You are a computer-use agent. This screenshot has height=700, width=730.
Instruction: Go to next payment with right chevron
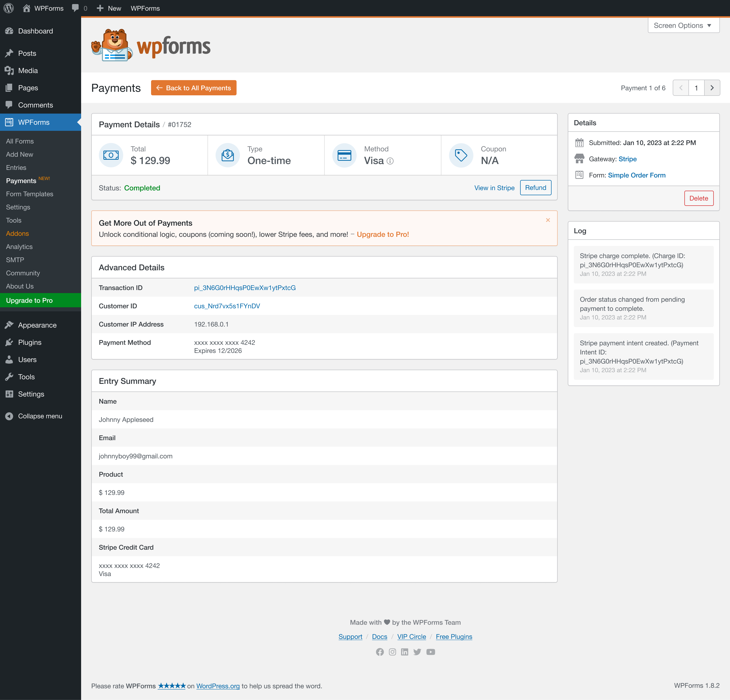pyautogui.click(x=712, y=88)
